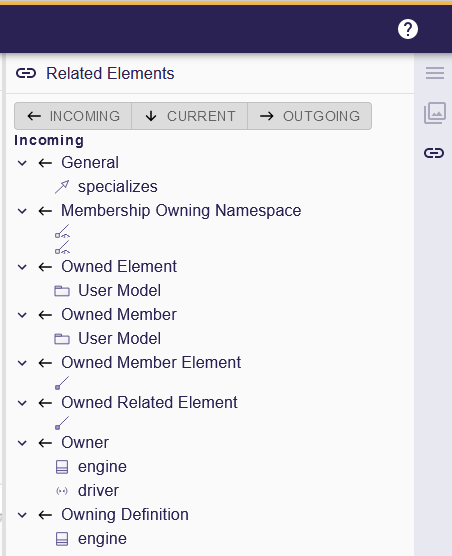This screenshot has width=452, height=556.
Task: Click engine icon under Owning Definition
Action: point(62,539)
